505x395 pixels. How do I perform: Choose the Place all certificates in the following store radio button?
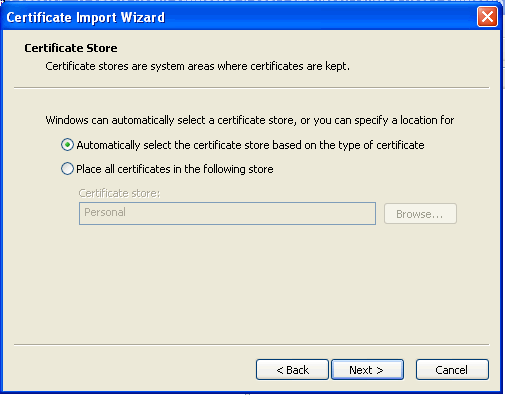pos(67,169)
